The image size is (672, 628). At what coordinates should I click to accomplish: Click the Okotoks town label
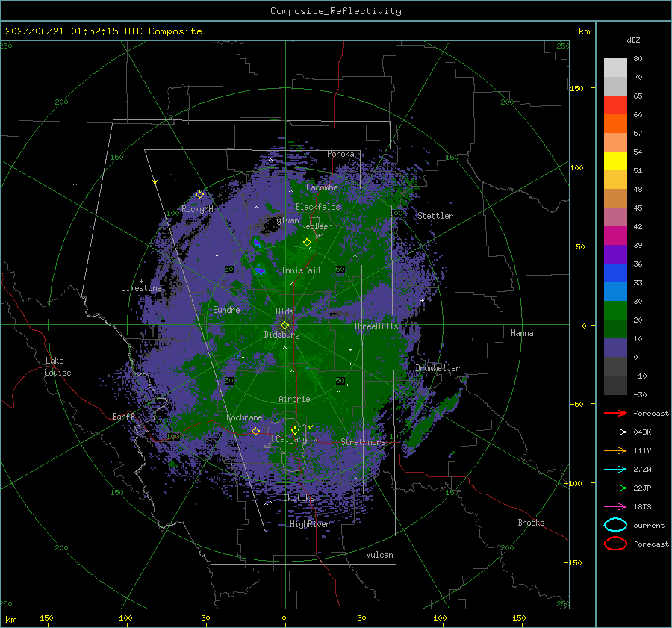click(299, 498)
